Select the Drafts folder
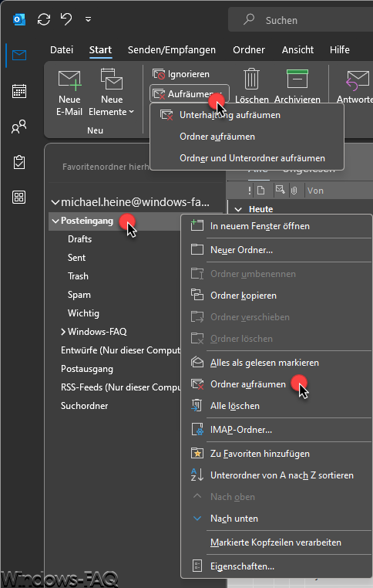373x588 pixels. point(80,239)
